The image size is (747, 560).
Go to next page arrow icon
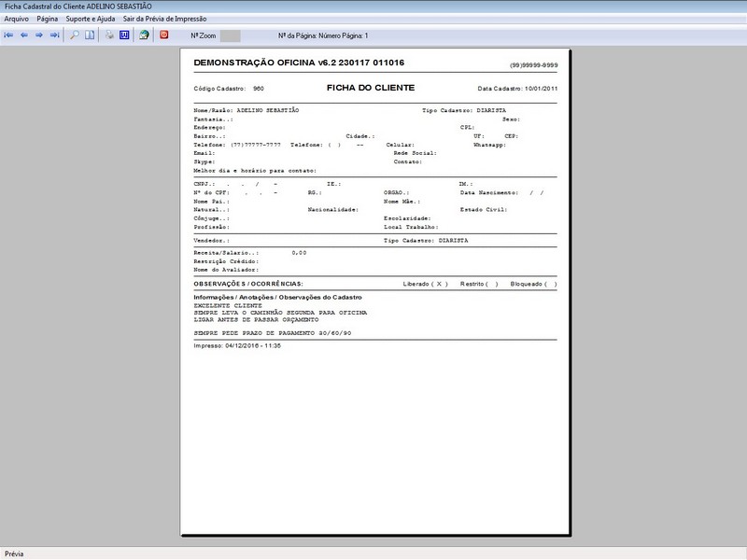tap(39, 35)
